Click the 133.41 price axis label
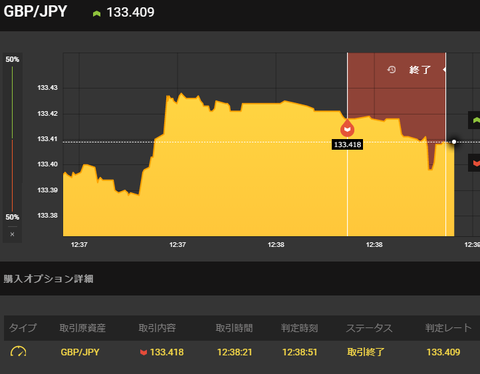 click(47, 139)
